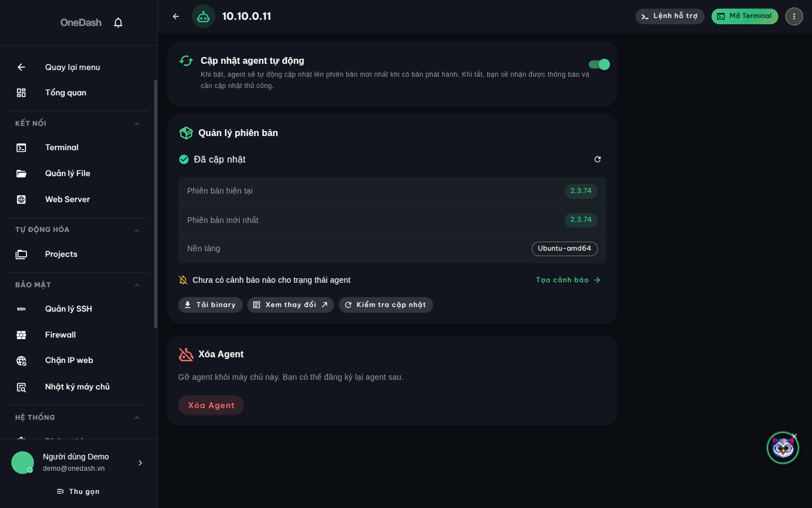Click the Tạo cảnh báo link

tap(568, 280)
